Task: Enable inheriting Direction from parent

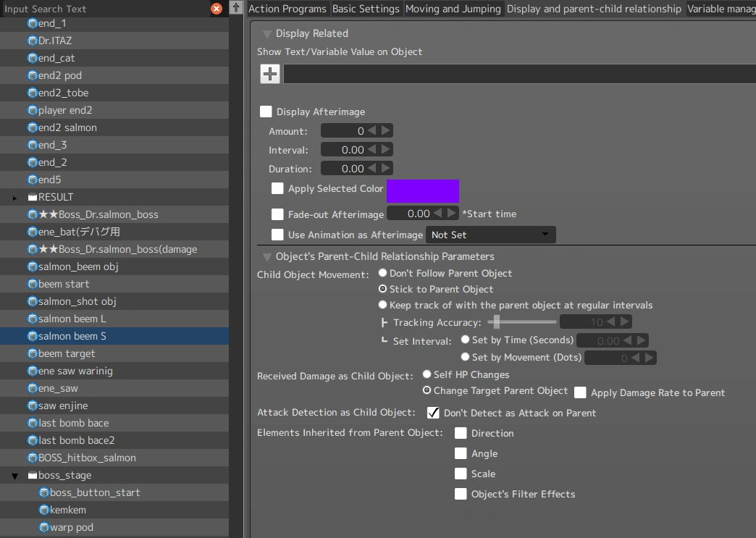Action: pyautogui.click(x=461, y=433)
